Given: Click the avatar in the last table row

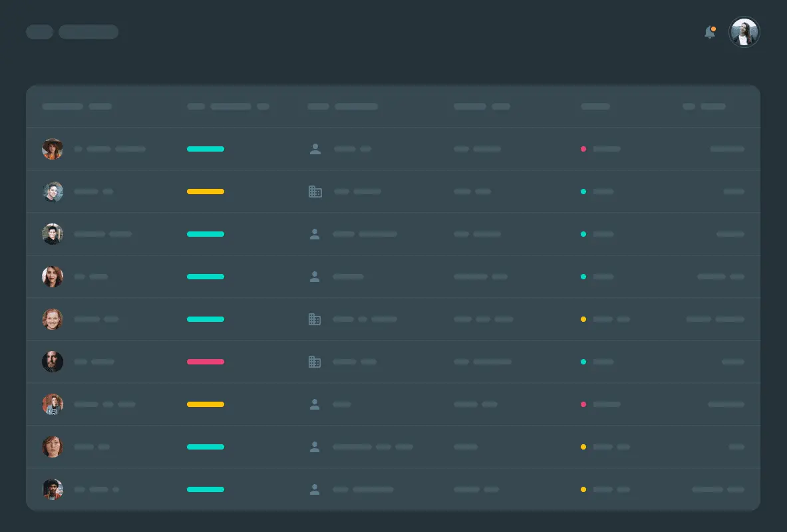Looking at the screenshot, I should coord(53,489).
